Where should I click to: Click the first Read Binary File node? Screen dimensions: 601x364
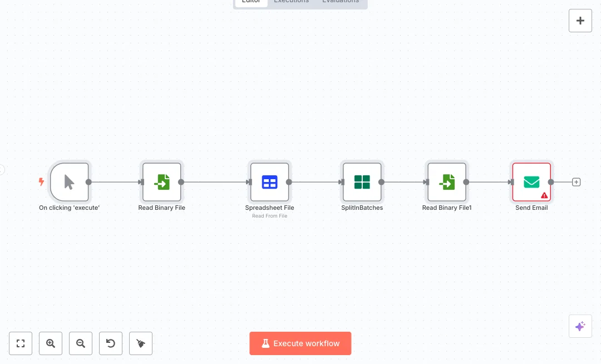pos(162,182)
